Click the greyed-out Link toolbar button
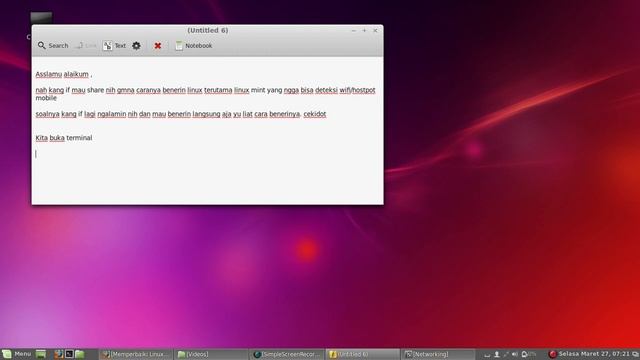640x360 pixels. [86, 46]
